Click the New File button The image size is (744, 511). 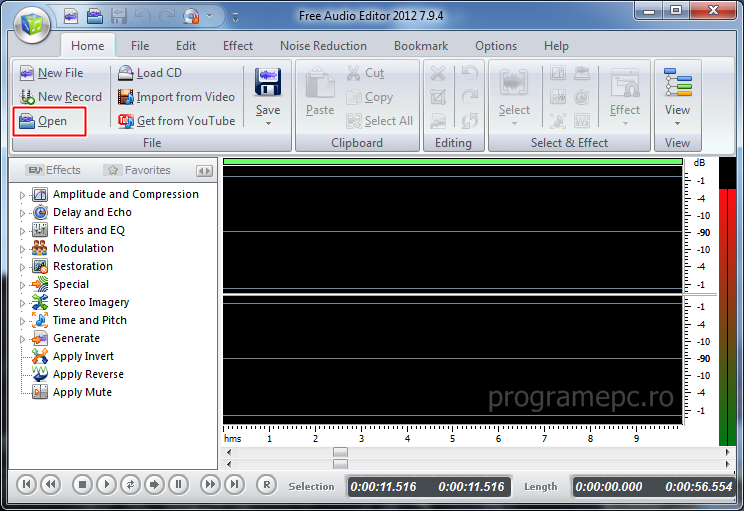(51, 73)
